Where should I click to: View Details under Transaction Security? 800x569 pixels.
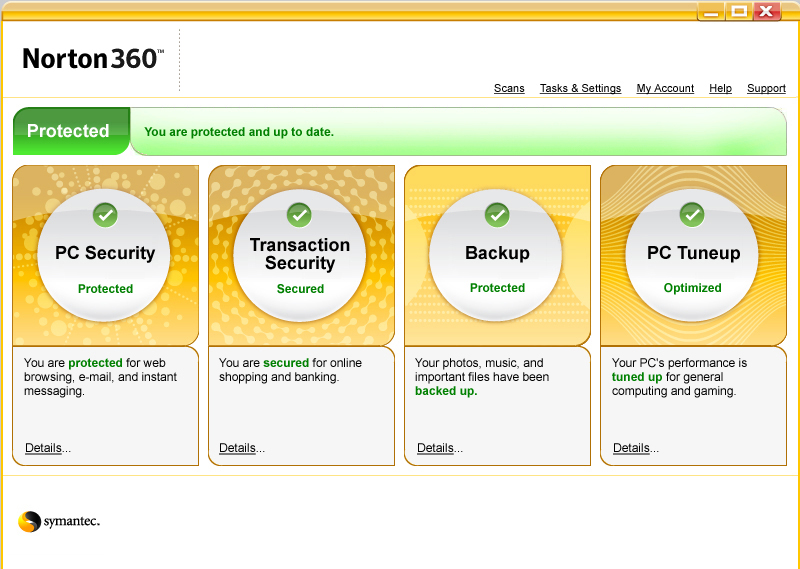tap(238, 448)
